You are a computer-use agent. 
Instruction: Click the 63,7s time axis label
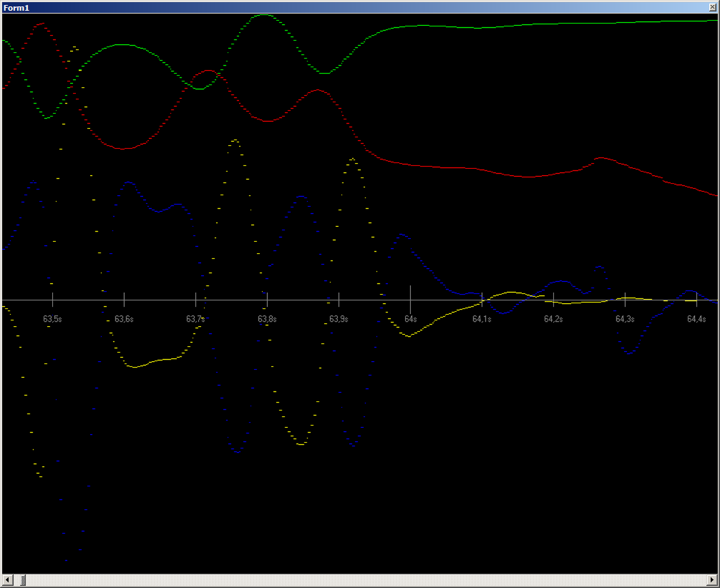coord(195,319)
